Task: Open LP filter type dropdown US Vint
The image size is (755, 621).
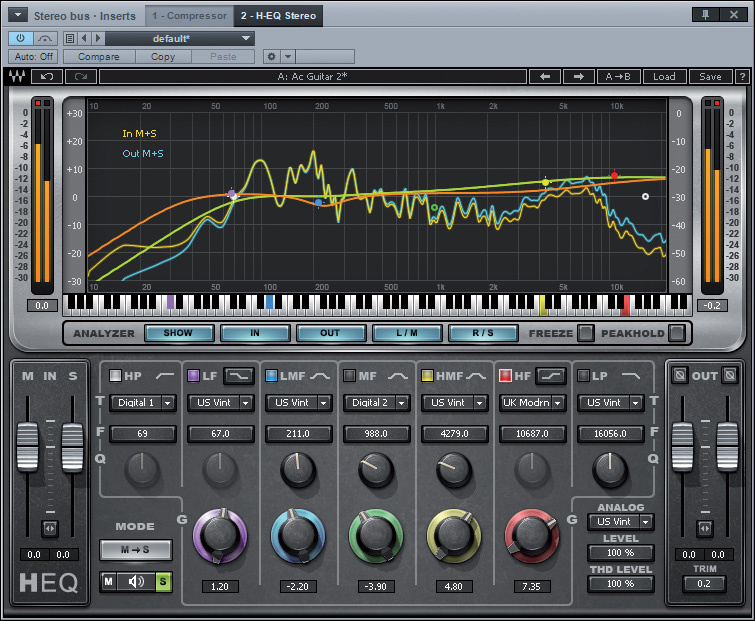Action: pyautogui.click(x=610, y=402)
